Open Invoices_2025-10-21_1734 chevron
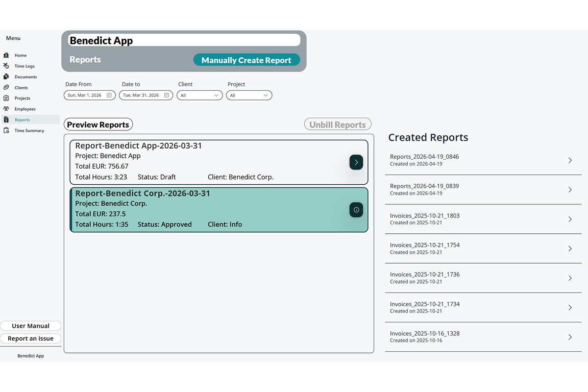This screenshot has width=588, height=392. (x=570, y=307)
